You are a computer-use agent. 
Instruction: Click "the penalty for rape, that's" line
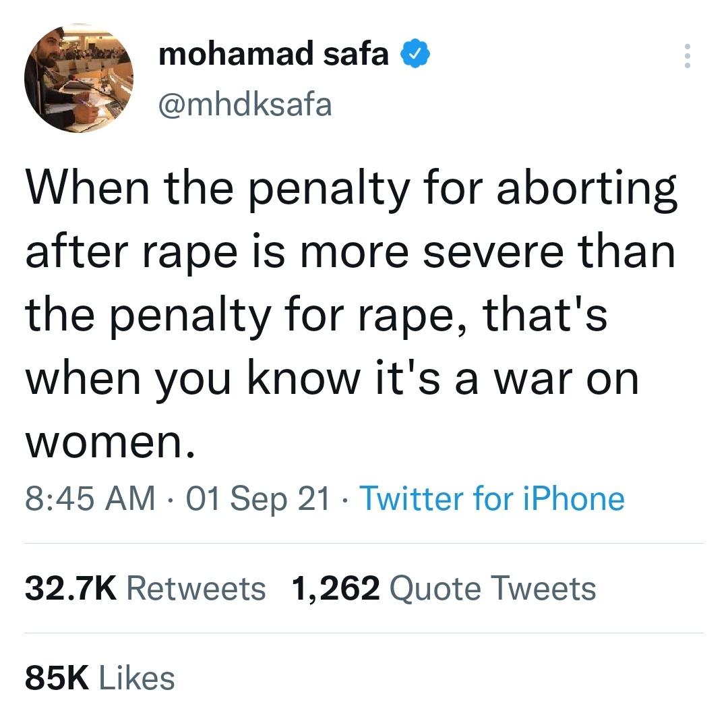click(x=316, y=316)
